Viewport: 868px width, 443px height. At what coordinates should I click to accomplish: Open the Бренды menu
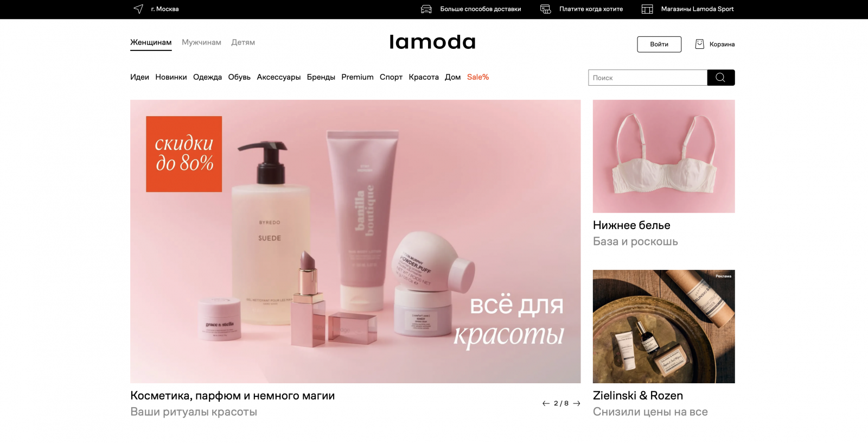pos(321,77)
